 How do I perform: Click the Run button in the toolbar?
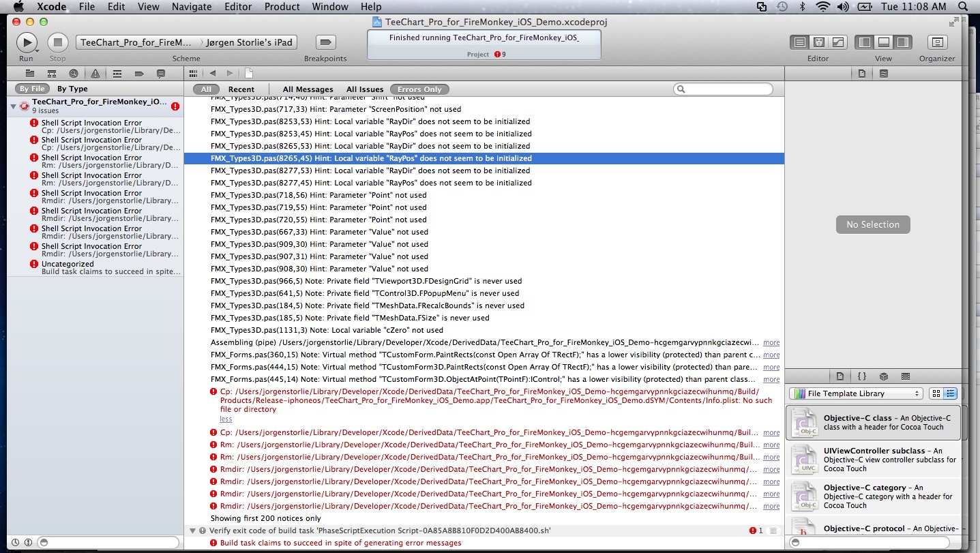(x=27, y=42)
